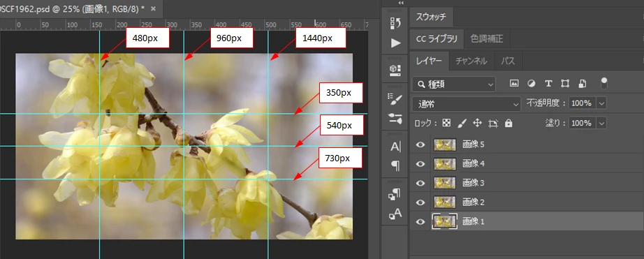The height and width of the screenshot is (259, 644).
Task: Click the 不透明度 label
Action: [x=546, y=103]
